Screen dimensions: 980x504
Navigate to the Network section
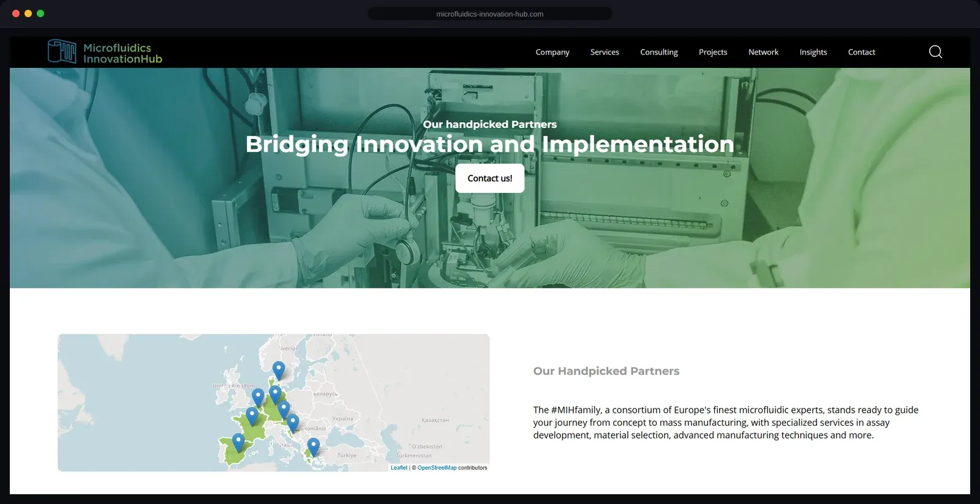tap(763, 52)
